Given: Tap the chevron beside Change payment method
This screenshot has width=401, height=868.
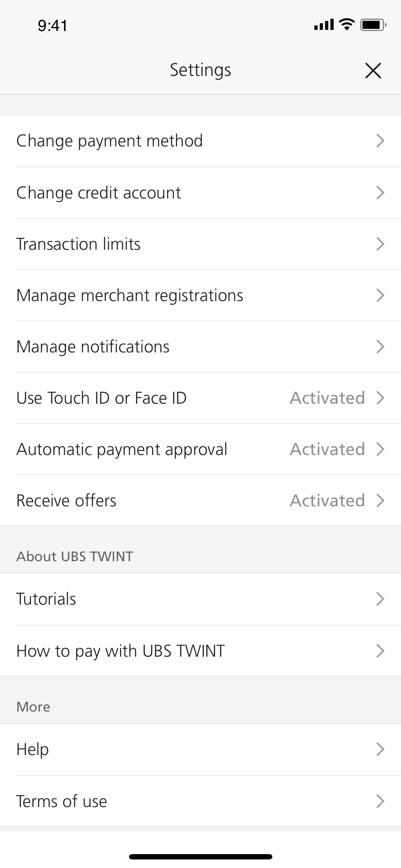Looking at the screenshot, I should 380,141.
